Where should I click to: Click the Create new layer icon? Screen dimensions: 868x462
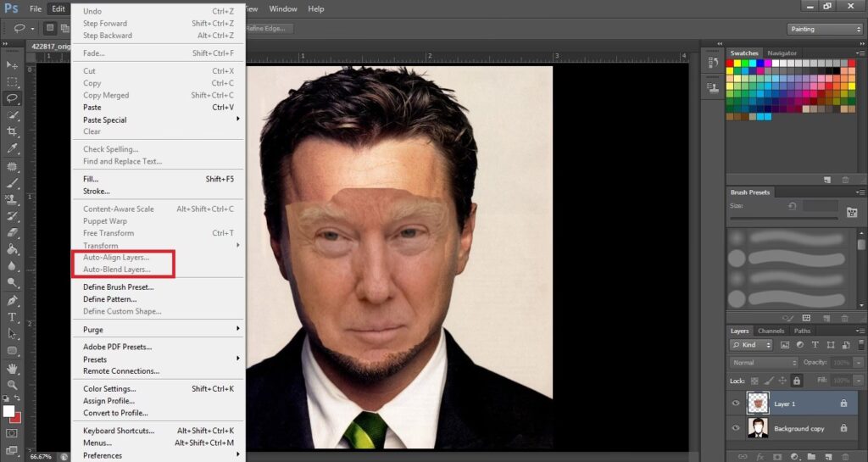pos(827,456)
